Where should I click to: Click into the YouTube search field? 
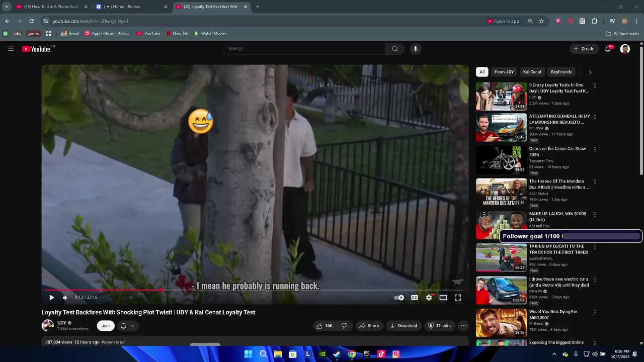pos(305,49)
